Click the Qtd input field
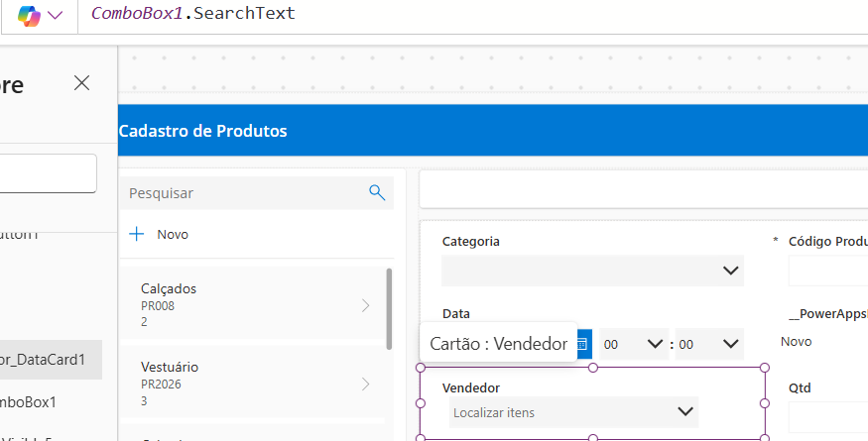This screenshot has width=868, height=441. pyautogui.click(x=828, y=417)
